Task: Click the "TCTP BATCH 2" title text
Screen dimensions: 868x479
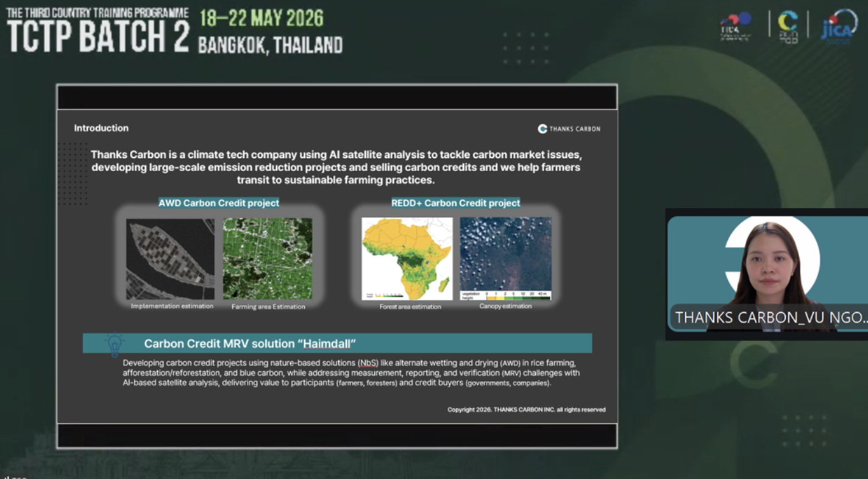Action: [98, 38]
